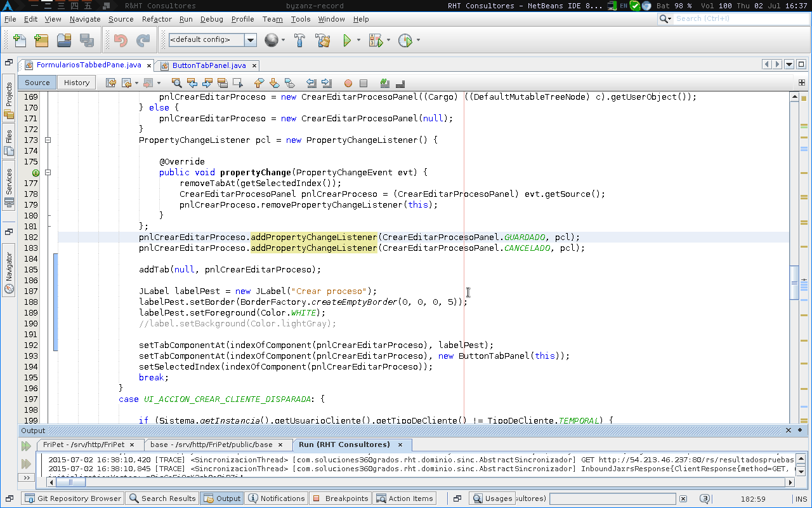Viewport: 812px width, 508px height.
Task: Click the Search Results button
Action: (162, 498)
